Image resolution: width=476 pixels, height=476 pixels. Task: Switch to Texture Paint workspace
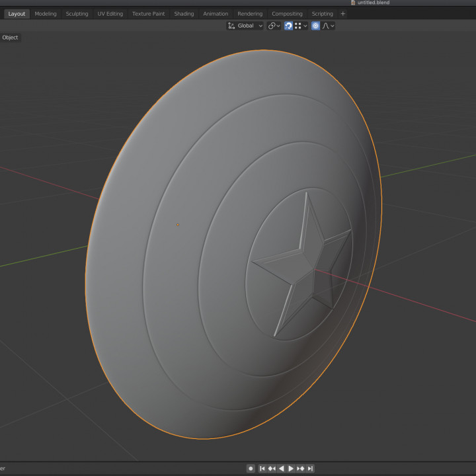pyautogui.click(x=149, y=14)
